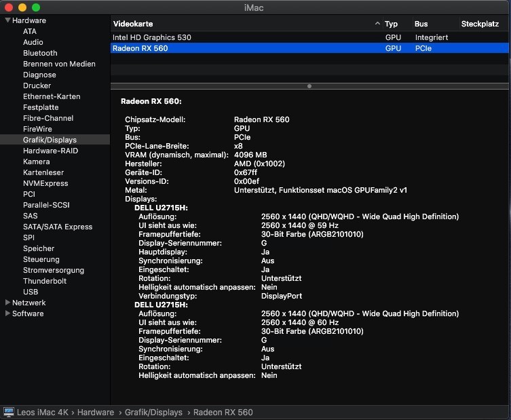Sort by the Bus column header
This screenshot has width=511, height=420.
pos(421,24)
